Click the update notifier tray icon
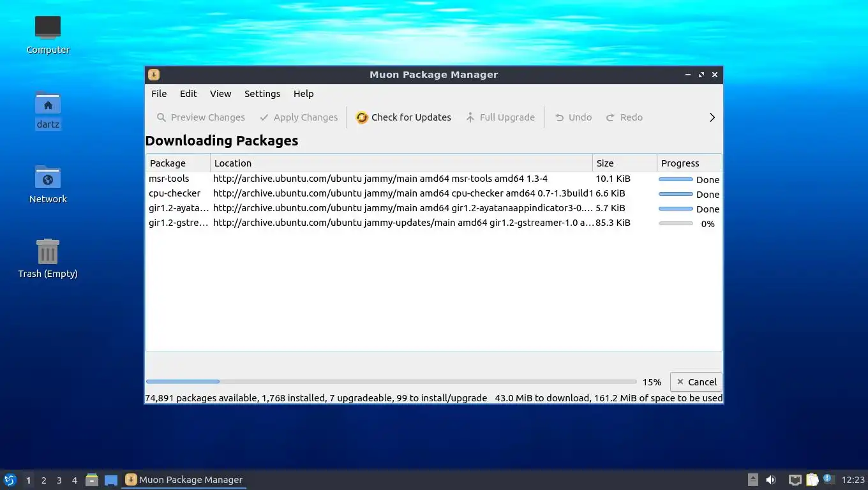868x490 pixels. pos(828,479)
